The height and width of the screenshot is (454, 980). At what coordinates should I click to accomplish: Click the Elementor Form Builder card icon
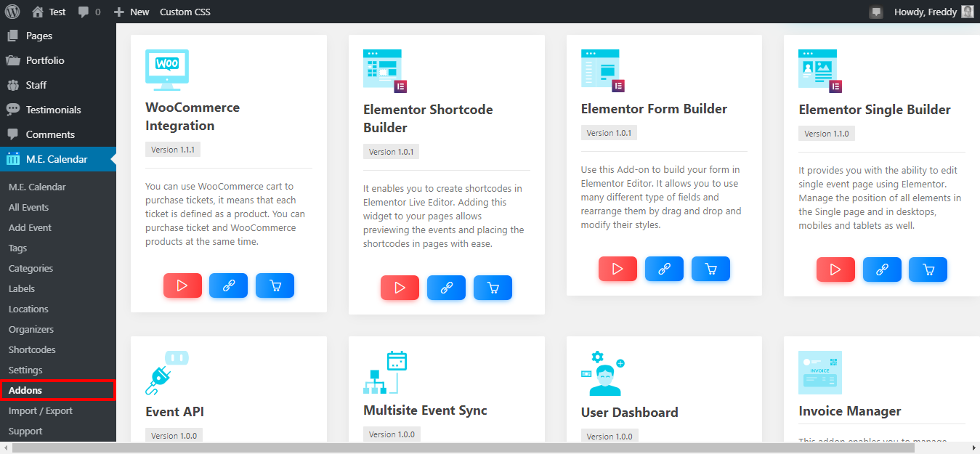coord(603,71)
